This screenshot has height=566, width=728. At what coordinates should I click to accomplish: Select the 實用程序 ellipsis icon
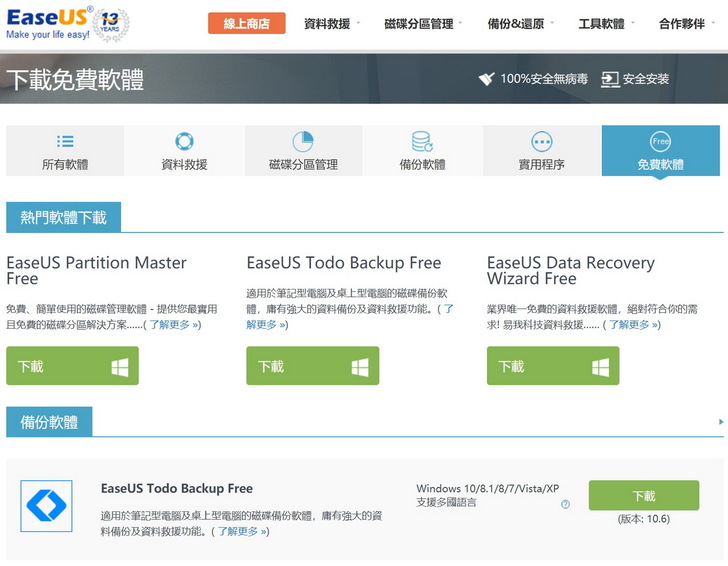(x=541, y=141)
